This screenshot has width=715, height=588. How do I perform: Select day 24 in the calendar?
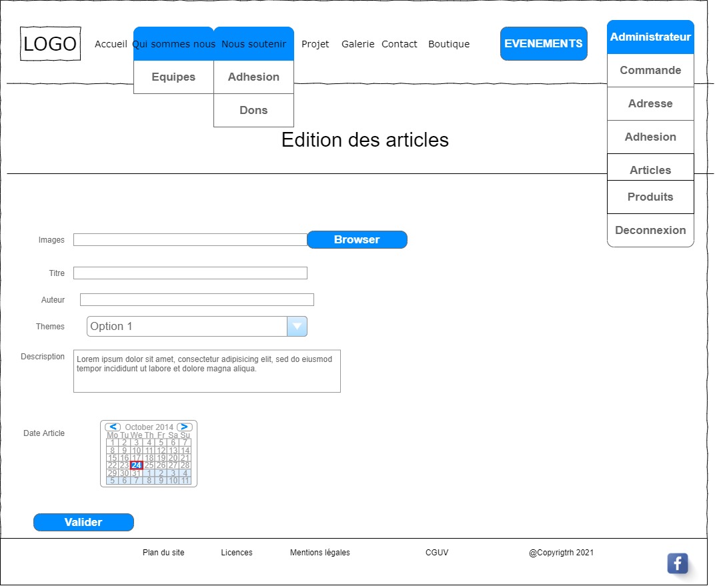pos(136,465)
